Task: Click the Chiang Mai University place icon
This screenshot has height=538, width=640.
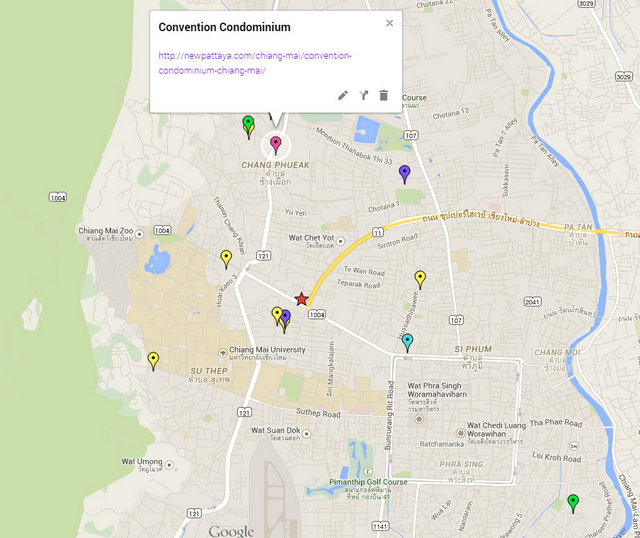Action: [x=222, y=353]
